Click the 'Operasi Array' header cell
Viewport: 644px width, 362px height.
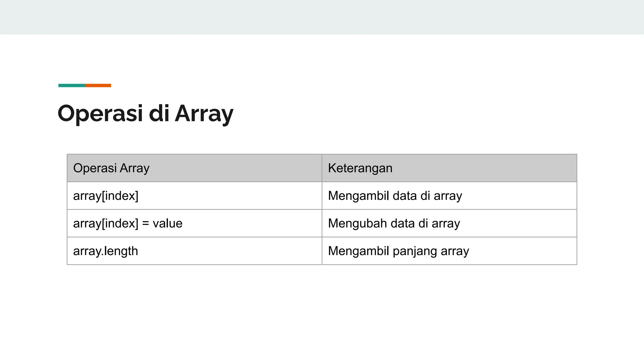click(x=194, y=168)
